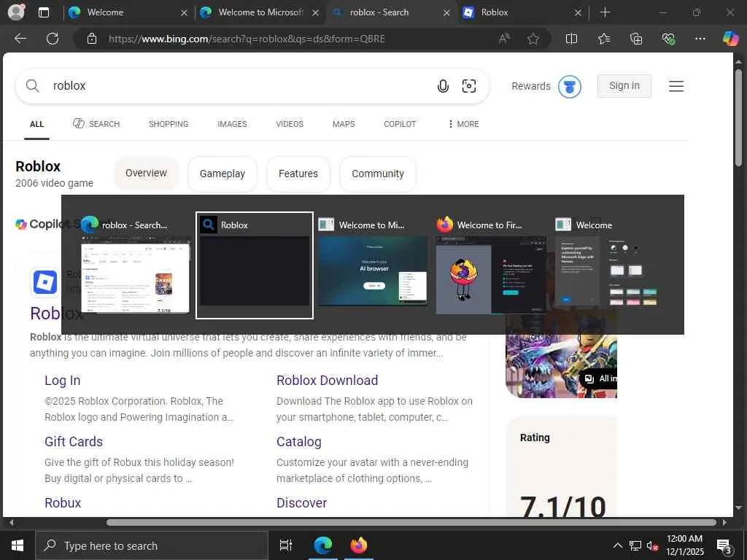Viewport: 747px width, 560px height.
Task: Click Edge icon on the taskbar
Action: (x=322, y=545)
